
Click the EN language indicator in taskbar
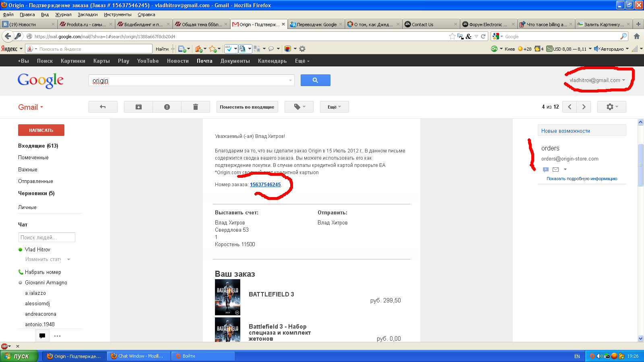coord(577,356)
